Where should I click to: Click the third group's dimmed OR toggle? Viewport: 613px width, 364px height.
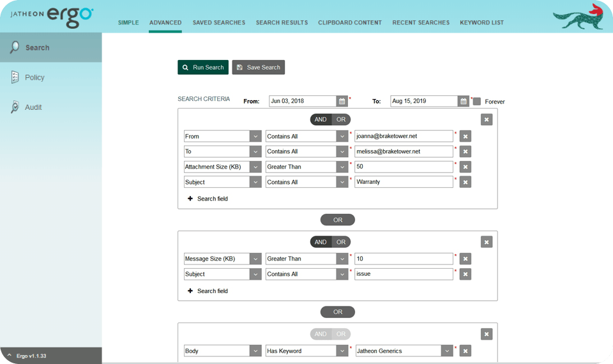tap(341, 334)
